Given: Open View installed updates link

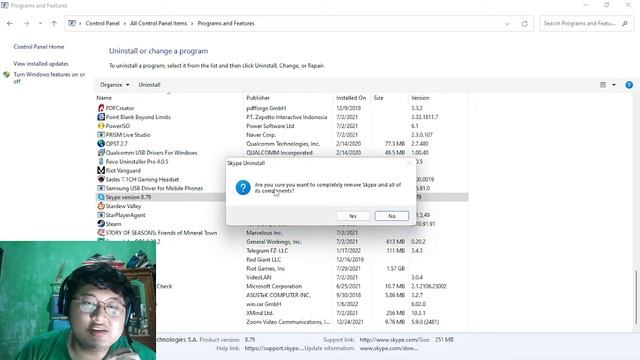Looking at the screenshot, I should tap(41, 64).
